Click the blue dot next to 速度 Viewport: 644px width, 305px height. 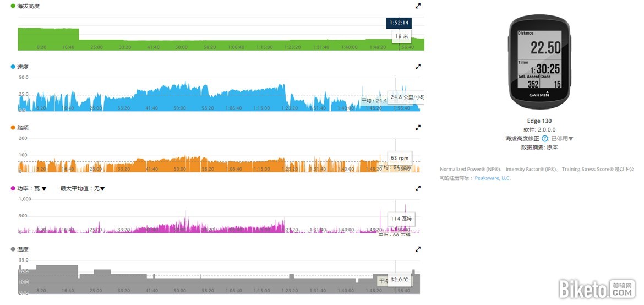click(x=13, y=67)
